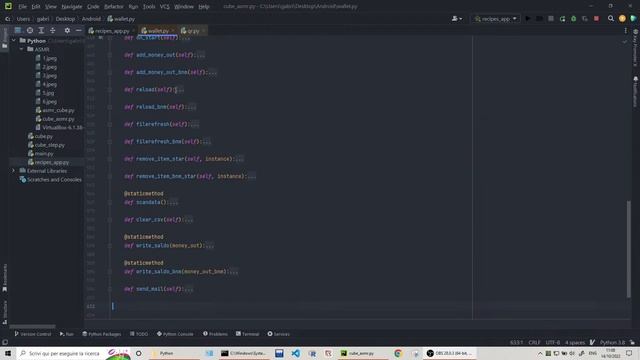Click Project panel horizontal scrollbar
Screen dimensions: 640x360
click(x=32, y=327)
